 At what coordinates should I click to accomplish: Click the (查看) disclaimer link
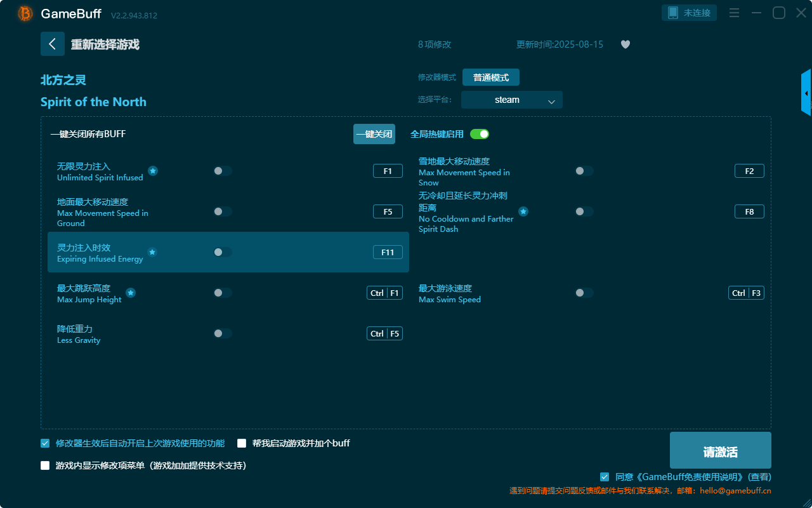click(x=759, y=477)
